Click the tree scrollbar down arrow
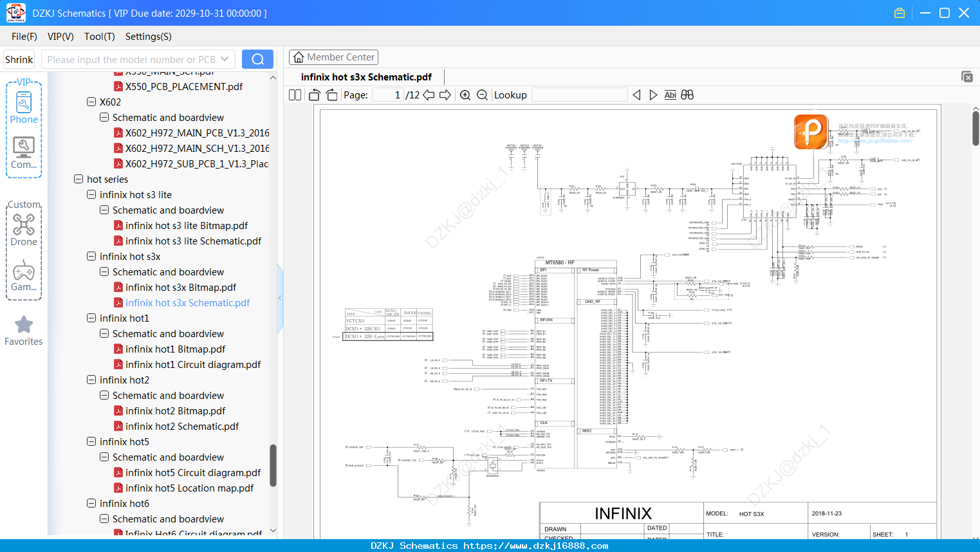The height and width of the screenshot is (552, 980). (273, 531)
